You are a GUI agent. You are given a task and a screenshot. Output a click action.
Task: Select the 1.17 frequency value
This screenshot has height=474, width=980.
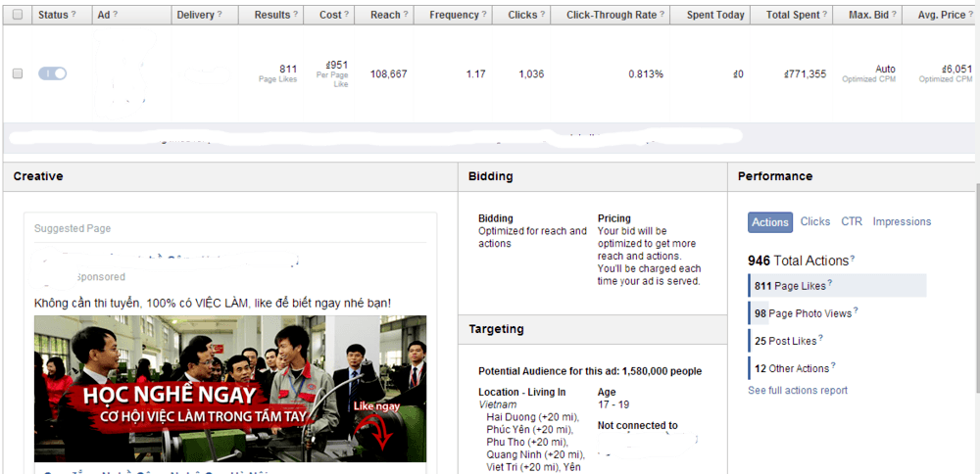[x=475, y=74]
